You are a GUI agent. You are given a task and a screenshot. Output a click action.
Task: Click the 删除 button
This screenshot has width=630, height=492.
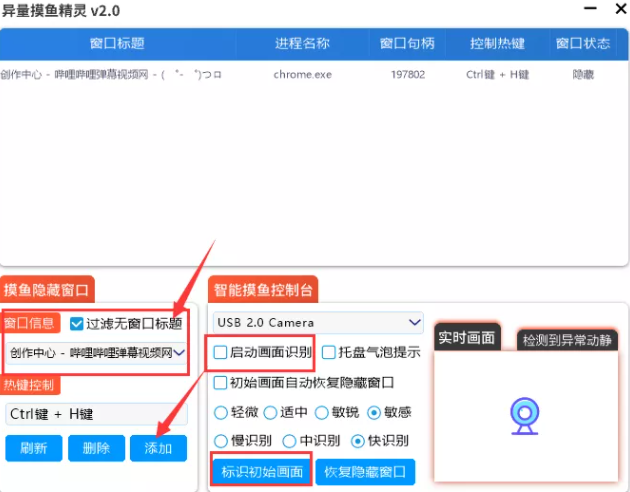point(96,448)
